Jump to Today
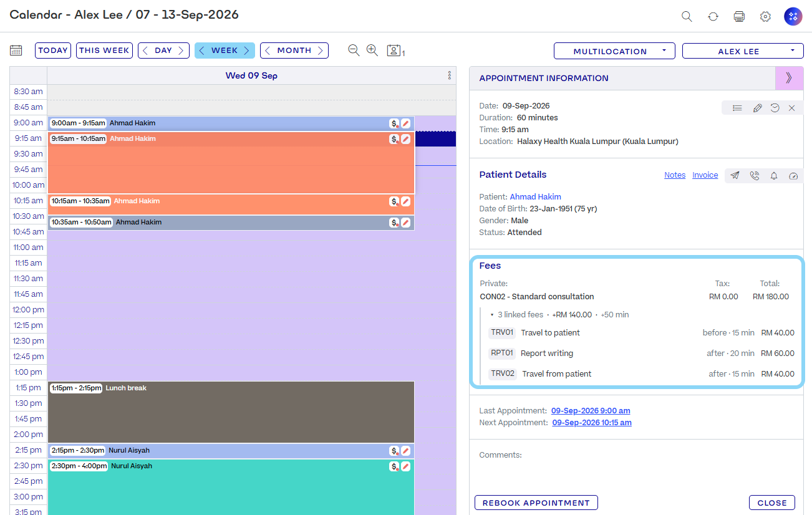Screen dimensions: 812x515 (x=53, y=51)
